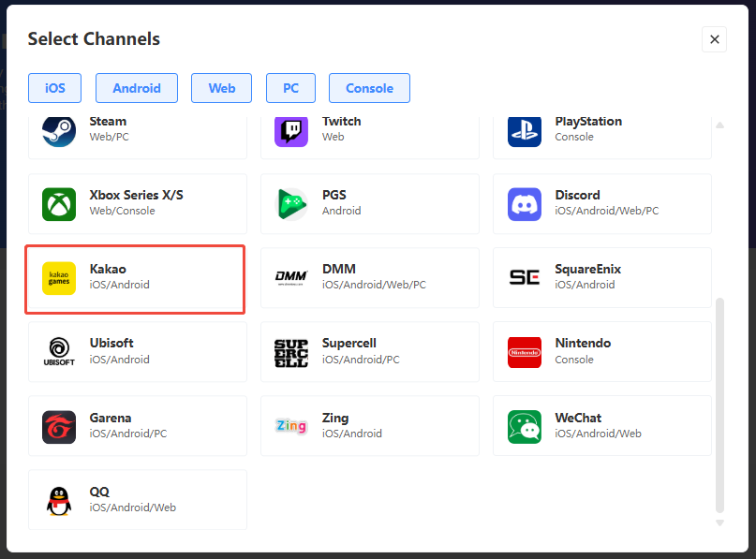
Task: Click the SquareEnix SE logo icon
Action: (x=525, y=277)
